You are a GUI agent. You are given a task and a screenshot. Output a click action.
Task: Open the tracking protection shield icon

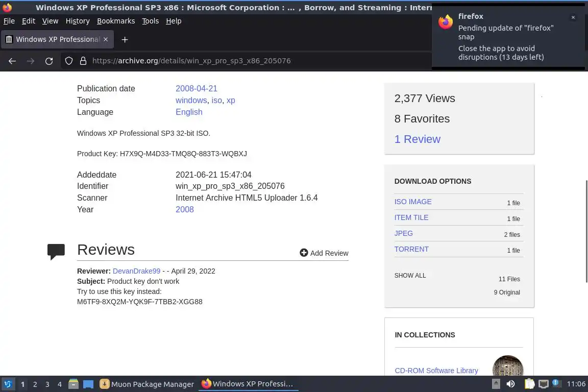[x=68, y=61]
